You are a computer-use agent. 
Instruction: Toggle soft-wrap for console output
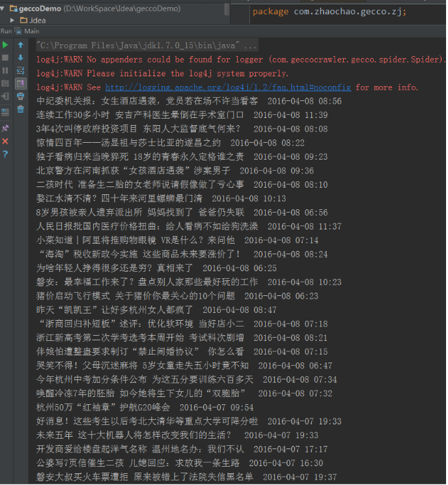21,71
